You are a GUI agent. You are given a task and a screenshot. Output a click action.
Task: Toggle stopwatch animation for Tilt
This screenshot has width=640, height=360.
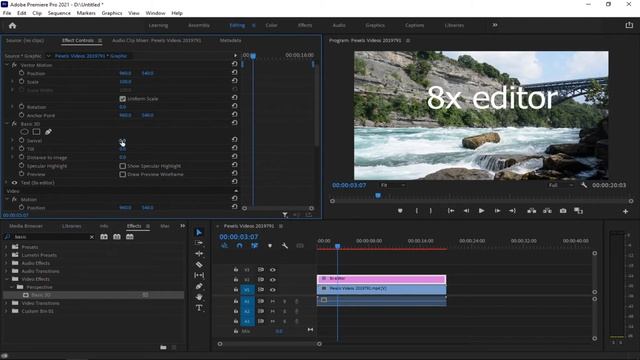click(x=21, y=149)
